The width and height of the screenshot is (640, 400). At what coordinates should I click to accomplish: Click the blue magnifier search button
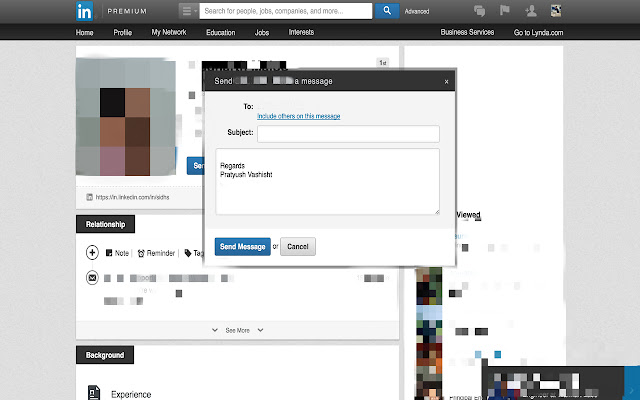387,11
